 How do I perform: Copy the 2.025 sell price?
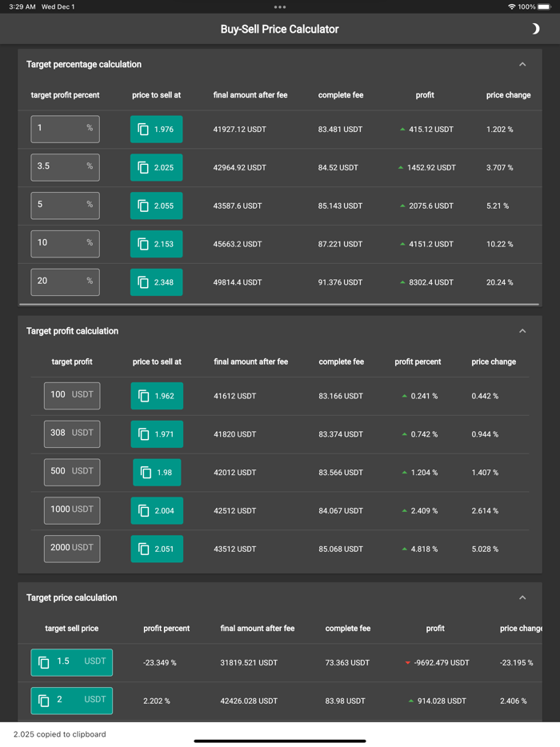(156, 167)
